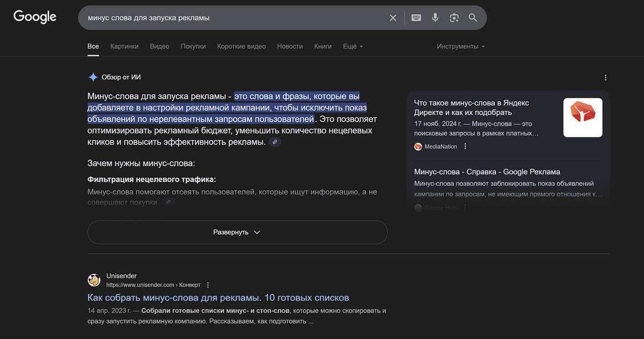Start voice search with microphone icon

(x=435, y=18)
